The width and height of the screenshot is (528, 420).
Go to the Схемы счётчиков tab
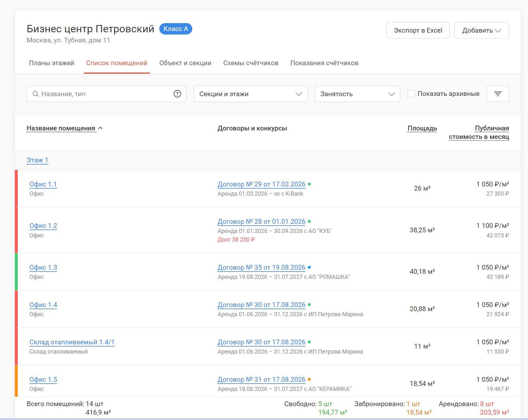[x=251, y=63]
